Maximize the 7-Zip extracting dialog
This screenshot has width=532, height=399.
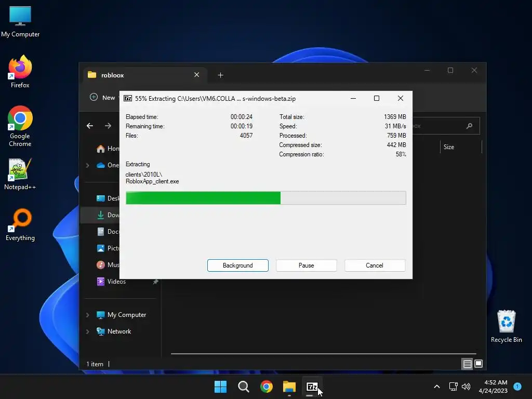coord(377,98)
